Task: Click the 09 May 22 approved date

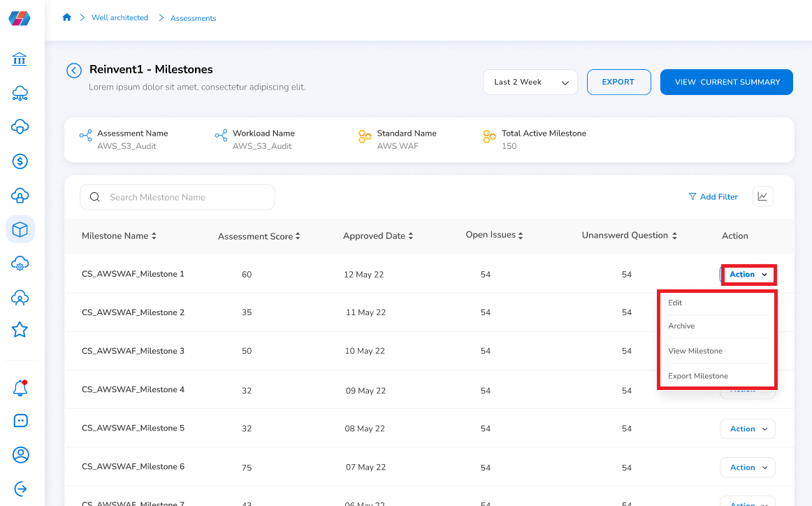Action: tap(365, 391)
